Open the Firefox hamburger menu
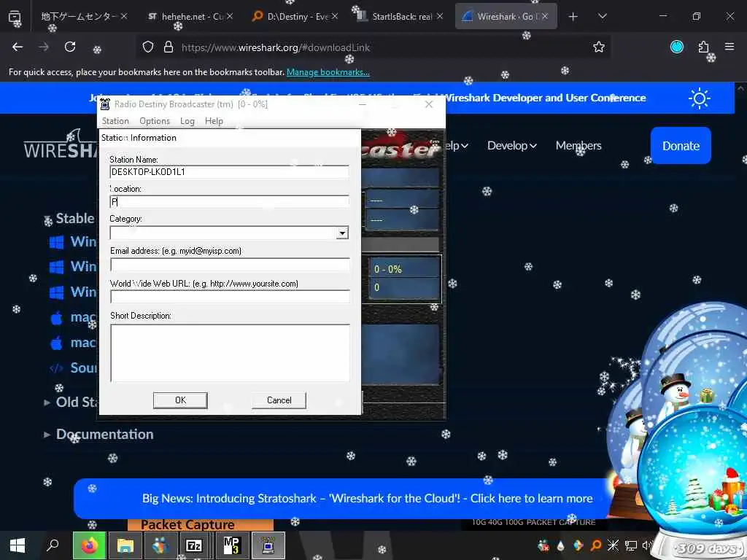Screen dimensions: 747x560 (729, 47)
